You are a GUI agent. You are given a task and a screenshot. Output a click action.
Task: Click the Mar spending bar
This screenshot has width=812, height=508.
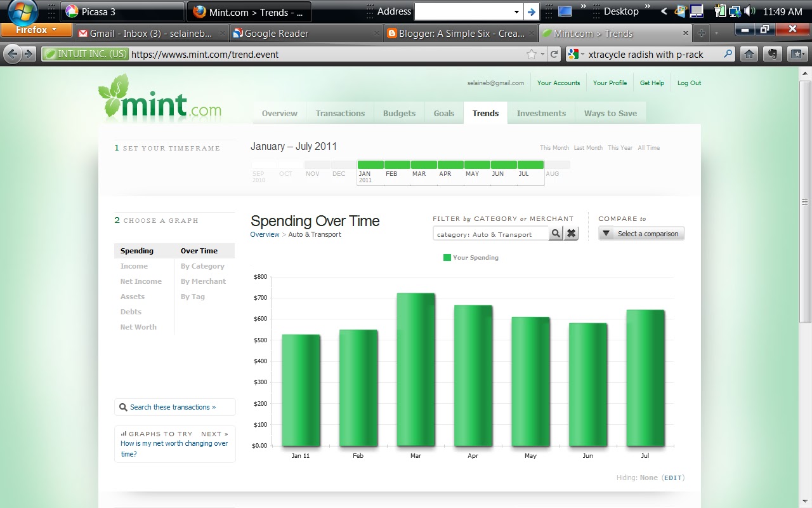tap(416, 370)
